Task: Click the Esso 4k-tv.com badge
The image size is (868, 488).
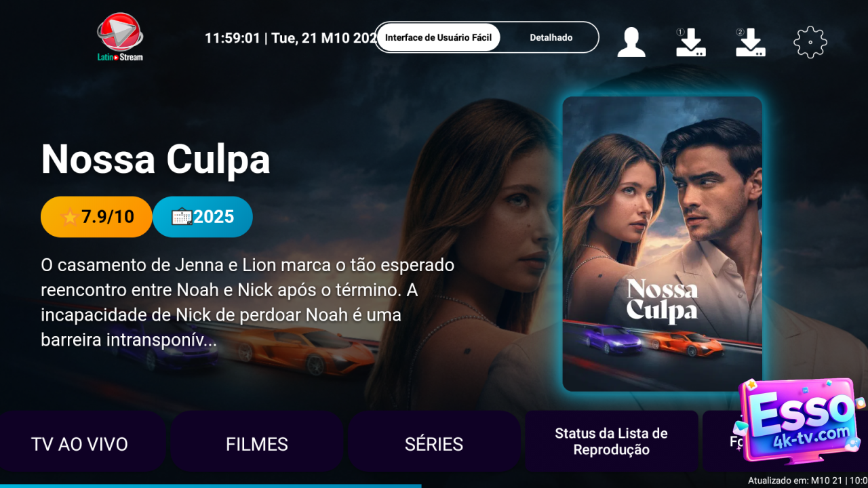Action: (x=799, y=421)
